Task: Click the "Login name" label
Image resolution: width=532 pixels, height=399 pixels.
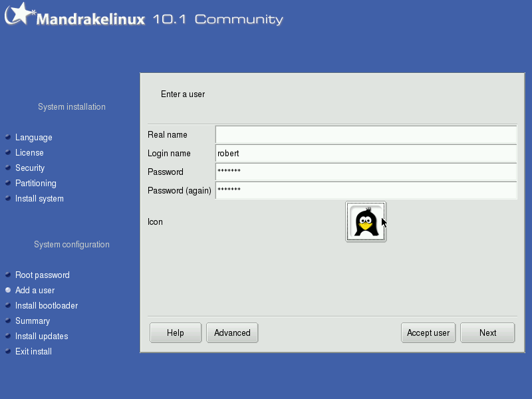Action: 169,154
